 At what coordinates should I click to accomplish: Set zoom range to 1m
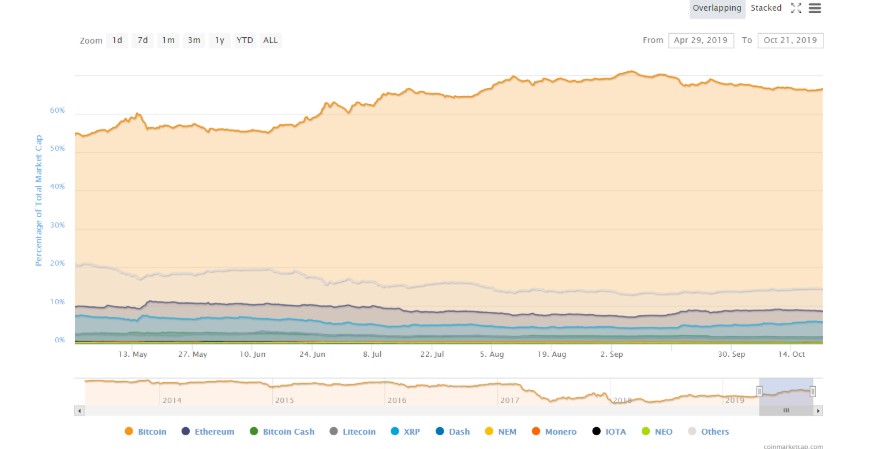(168, 41)
